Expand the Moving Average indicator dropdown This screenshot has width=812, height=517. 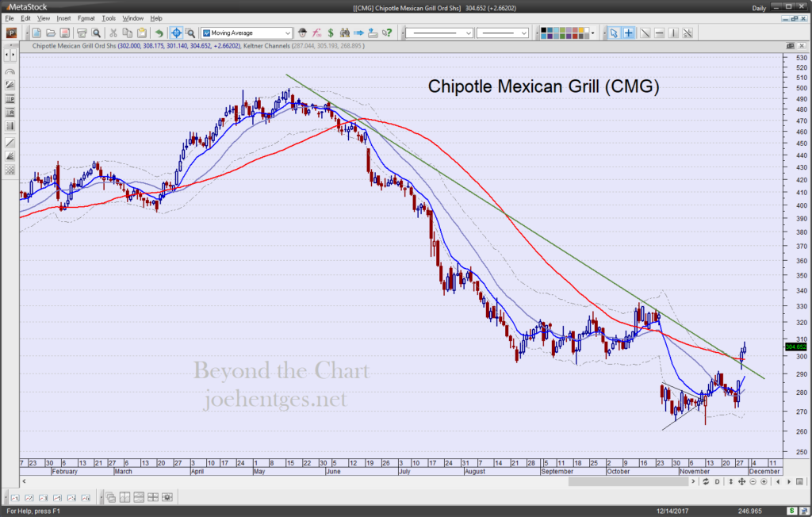tap(287, 33)
